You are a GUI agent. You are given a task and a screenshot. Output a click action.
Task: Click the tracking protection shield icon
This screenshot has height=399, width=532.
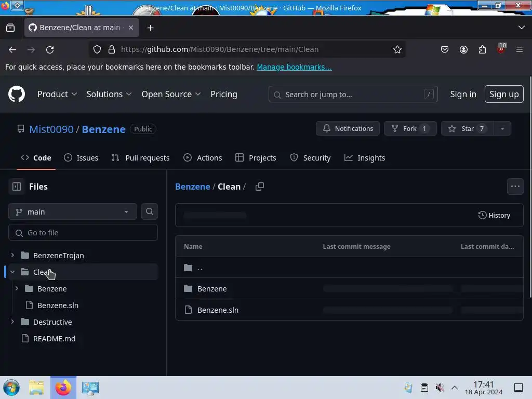[x=97, y=49]
